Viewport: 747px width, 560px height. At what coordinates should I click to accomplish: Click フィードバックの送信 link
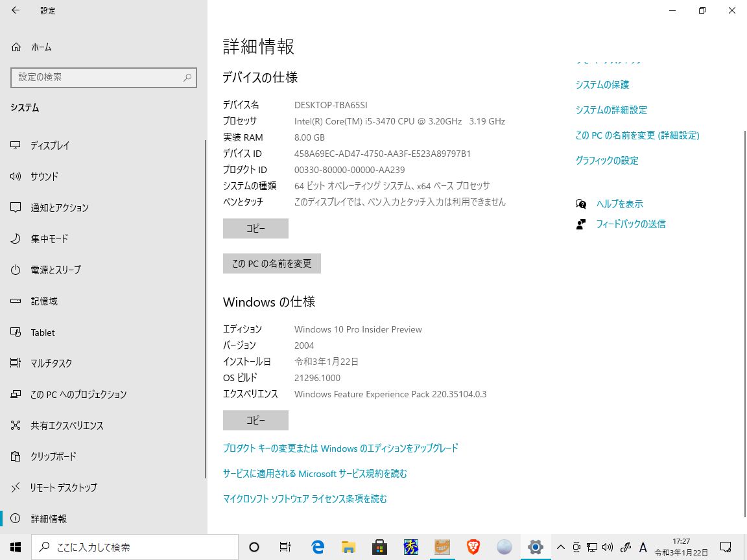(x=631, y=224)
